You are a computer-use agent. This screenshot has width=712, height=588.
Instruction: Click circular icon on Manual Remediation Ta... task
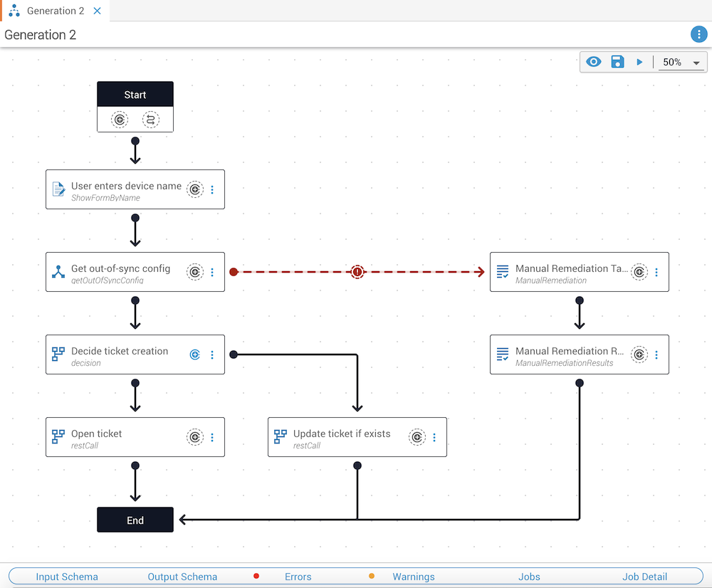pyautogui.click(x=639, y=272)
